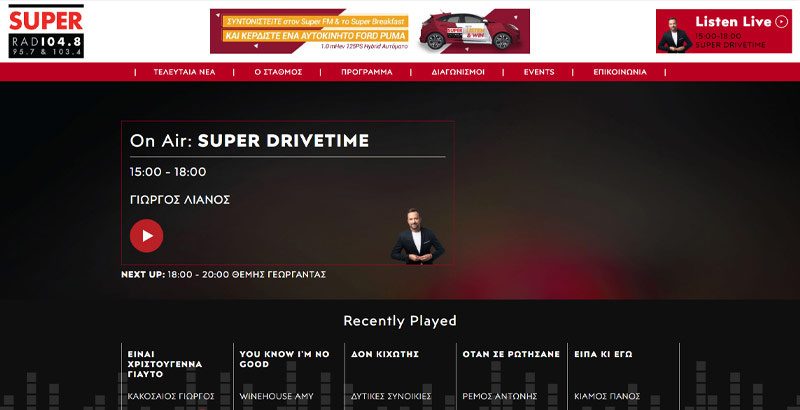Open the Ο ΣΤΑΘΜΟΣ menu item
This screenshot has height=410, width=800.
(278, 72)
